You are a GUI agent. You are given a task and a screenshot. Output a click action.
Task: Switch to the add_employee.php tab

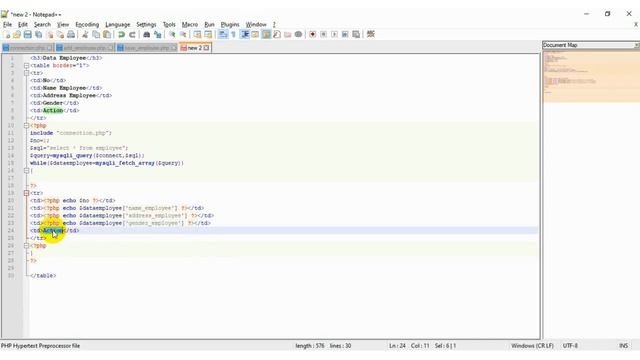[x=84, y=48]
